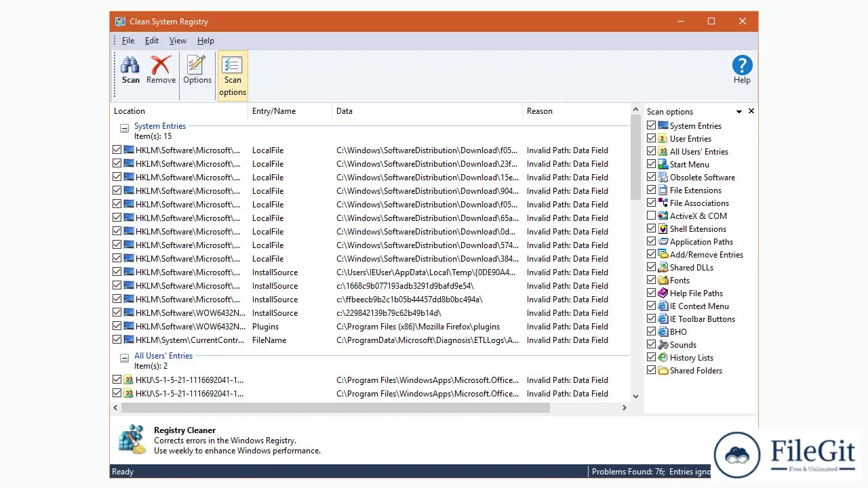This screenshot has height=488, width=868.
Task: Click the Shell Extensions icon
Action: coord(663,228)
